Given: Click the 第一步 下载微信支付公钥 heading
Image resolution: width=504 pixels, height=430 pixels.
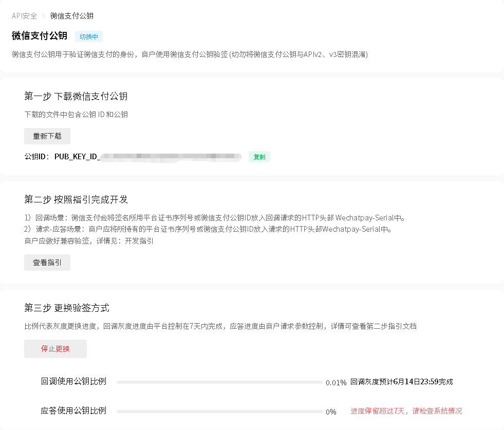Looking at the screenshot, I should [x=76, y=96].
